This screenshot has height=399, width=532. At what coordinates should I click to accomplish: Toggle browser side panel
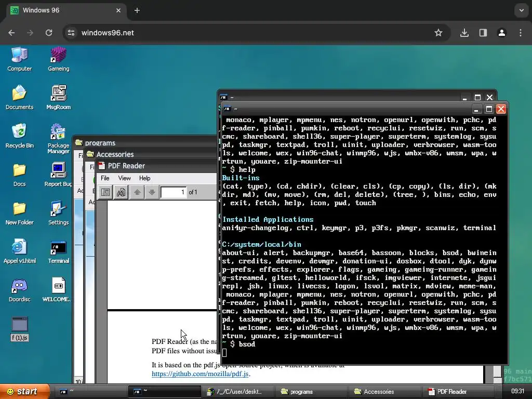tap(483, 33)
